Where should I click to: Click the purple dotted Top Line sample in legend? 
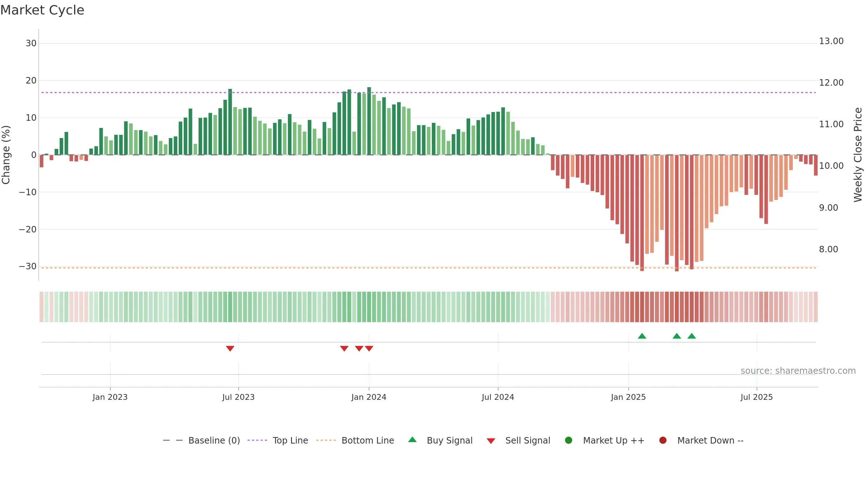point(257,440)
